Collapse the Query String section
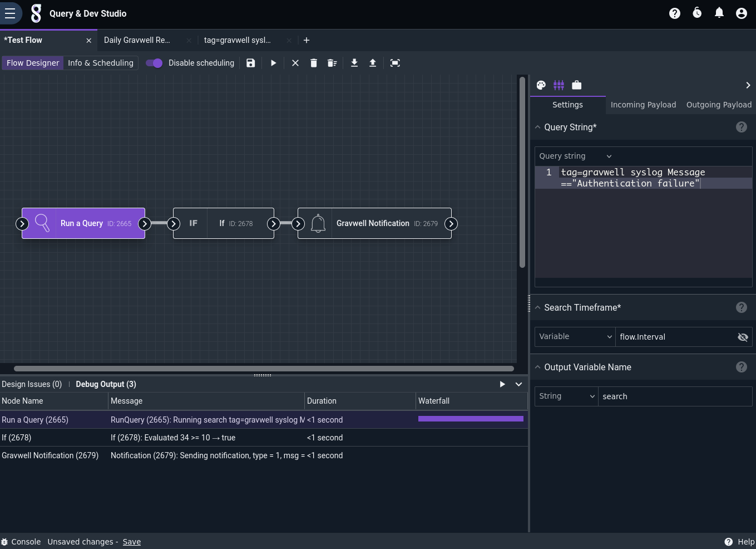Viewport: 756px width, 549px height. (x=538, y=128)
